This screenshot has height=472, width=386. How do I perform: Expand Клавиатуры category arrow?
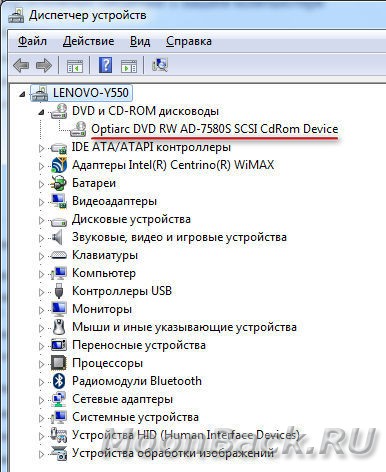[41, 256]
